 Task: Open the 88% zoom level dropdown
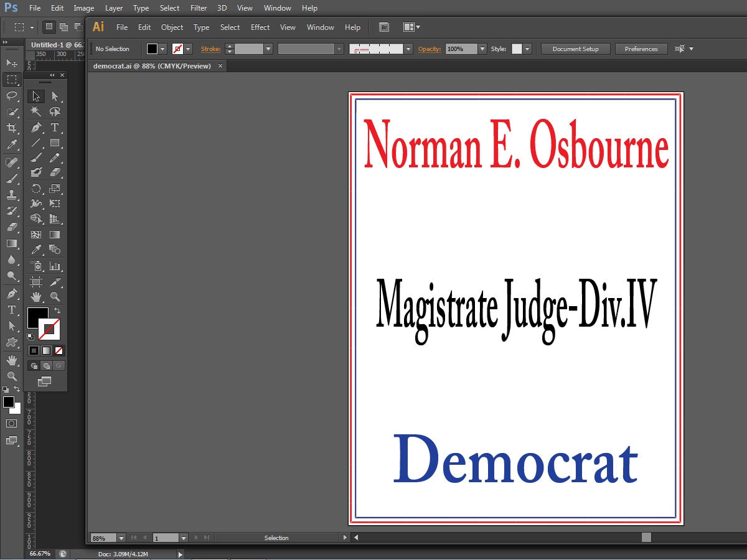coord(121,538)
